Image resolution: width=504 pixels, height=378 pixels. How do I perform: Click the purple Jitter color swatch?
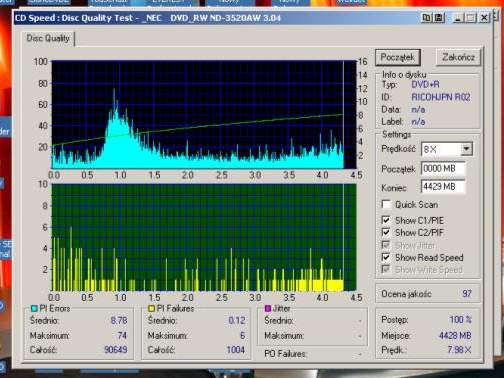click(x=267, y=309)
